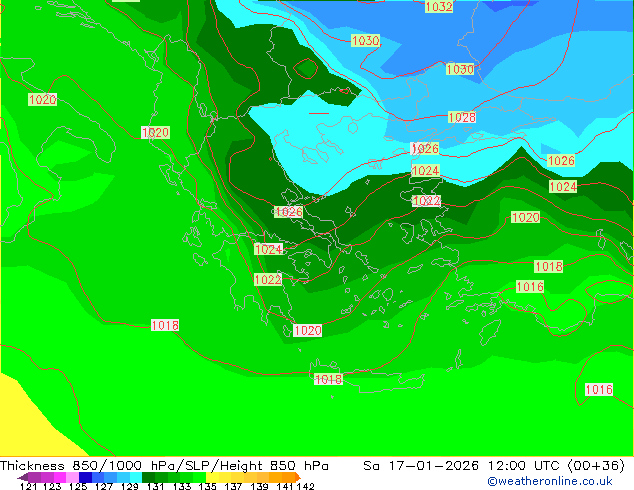Click the 1020 label beside the 1018 label
The image size is (634, 490).
coord(308,330)
